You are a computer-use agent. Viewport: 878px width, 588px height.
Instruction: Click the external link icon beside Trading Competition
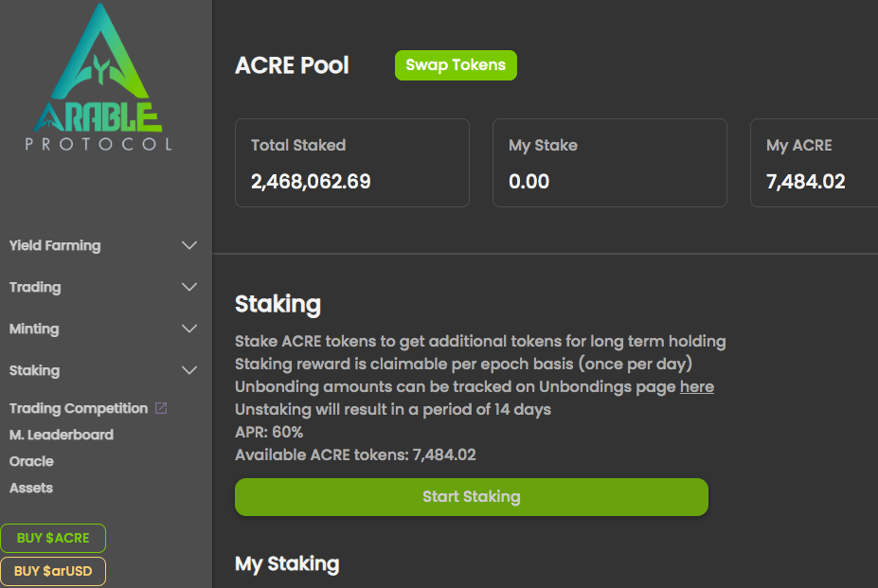tap(161, 408)
